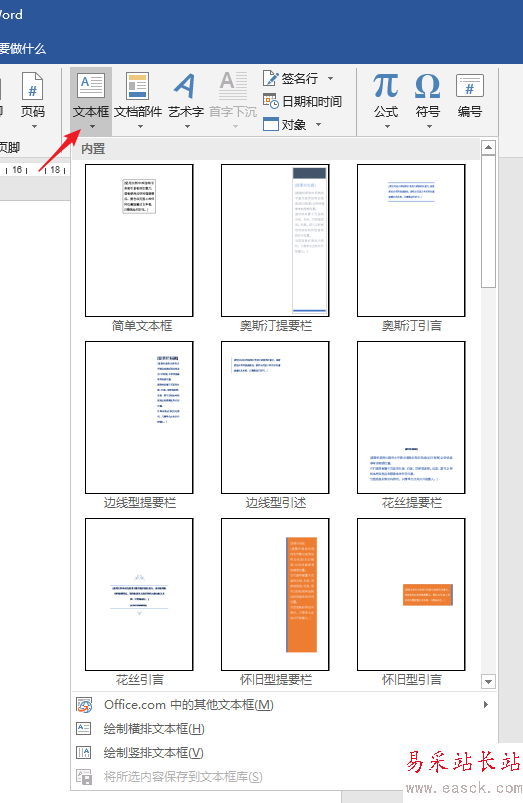Select the 边线型引述 thumbnail
This screenshot has height=803, width=523.
point(275,417)
